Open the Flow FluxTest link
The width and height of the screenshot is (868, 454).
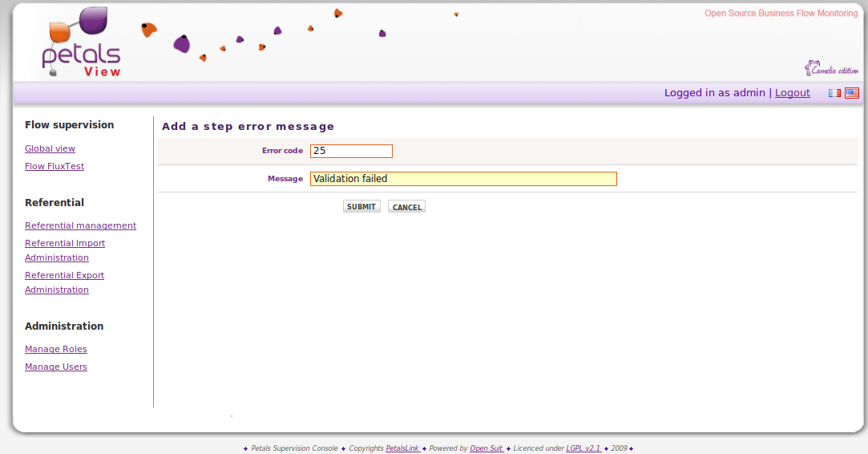pos(55,166)
